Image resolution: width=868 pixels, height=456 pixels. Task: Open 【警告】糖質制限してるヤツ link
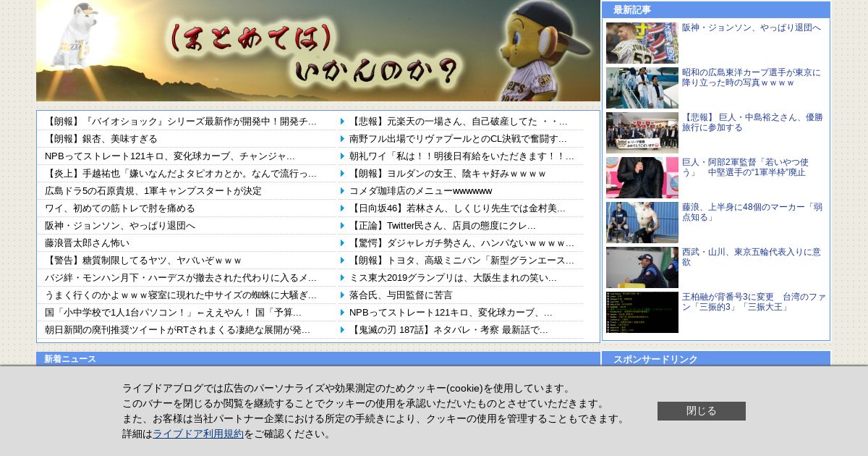point(143,260)
